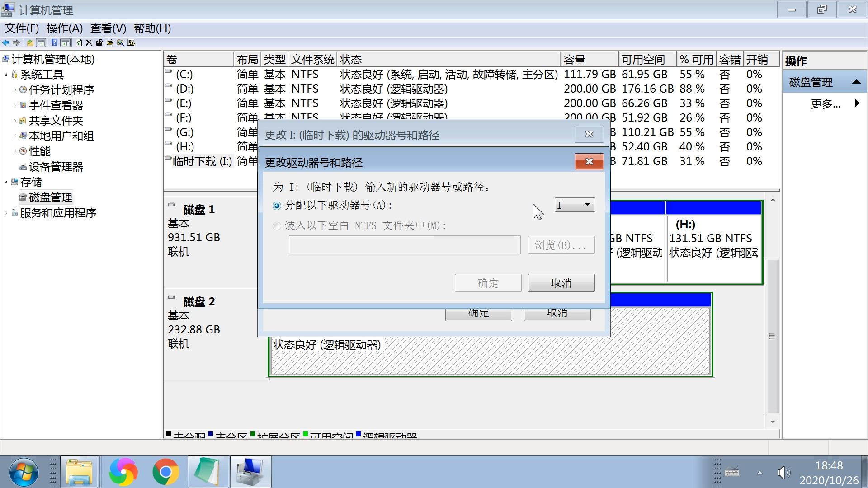Image resolution: width=868 pixels, height=488 pixels.
Task: Click the black X delete toolbar icon
Action: tap(89, 42)
